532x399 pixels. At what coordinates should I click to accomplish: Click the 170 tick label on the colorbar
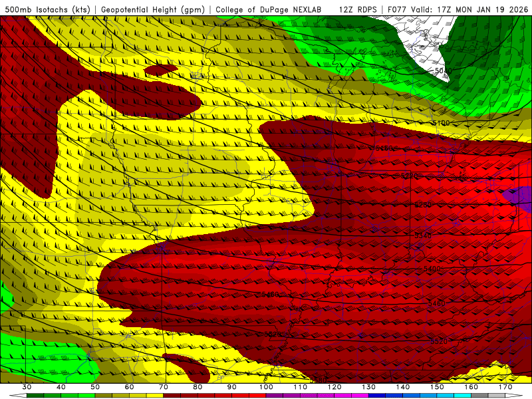505,387
